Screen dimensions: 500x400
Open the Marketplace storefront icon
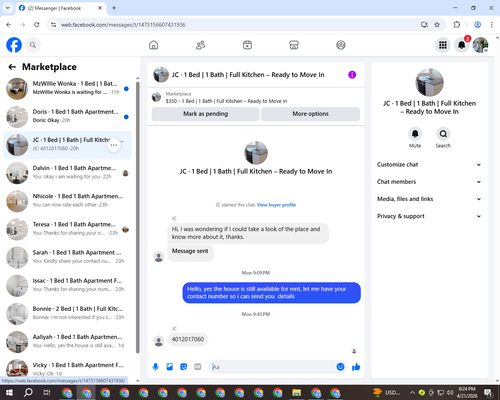point(294,45)
